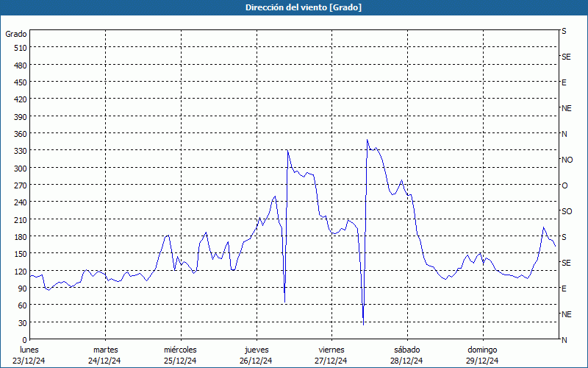Click the 'Grado' axis unit label
Image resolution: width=588 pixels, height=368 pixels.
click(x=16, y=34)
